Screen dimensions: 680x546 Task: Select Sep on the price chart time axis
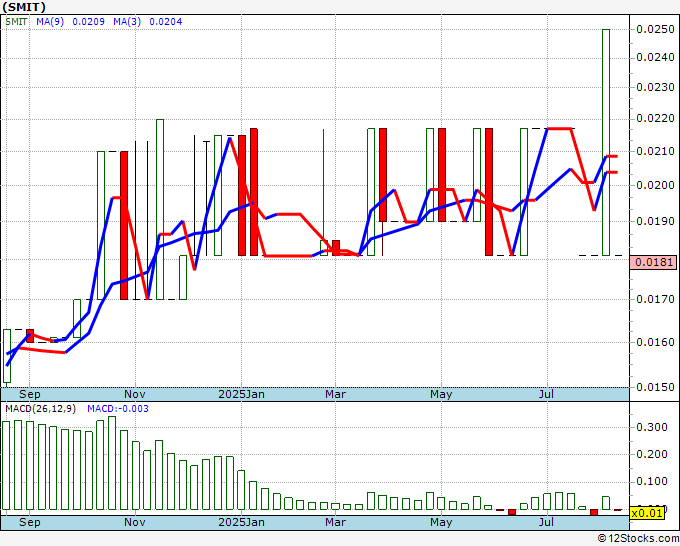tap(30, 394)
